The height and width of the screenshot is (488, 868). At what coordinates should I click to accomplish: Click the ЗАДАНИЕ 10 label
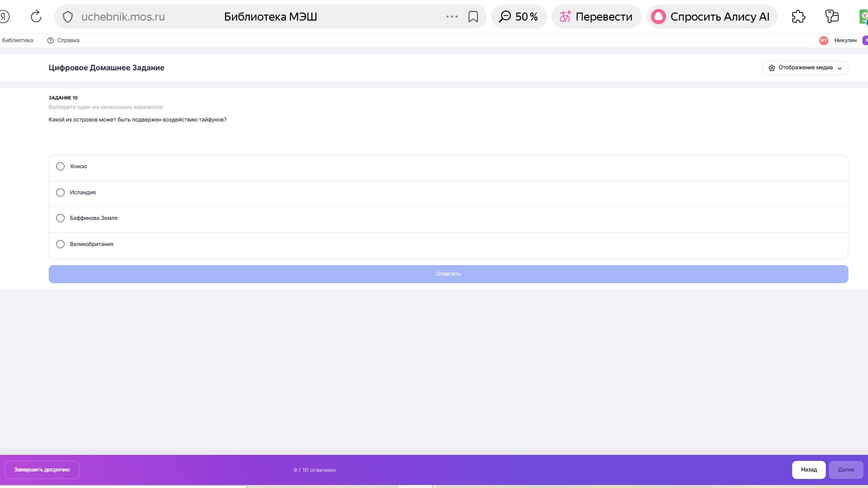tap(63, 98)
